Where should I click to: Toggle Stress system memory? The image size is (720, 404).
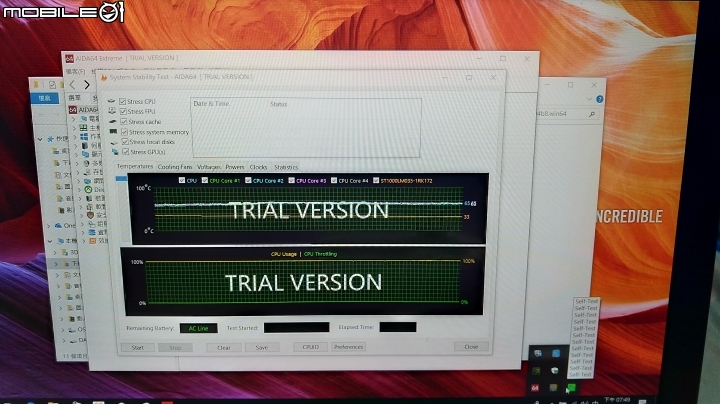pos(124,132)
